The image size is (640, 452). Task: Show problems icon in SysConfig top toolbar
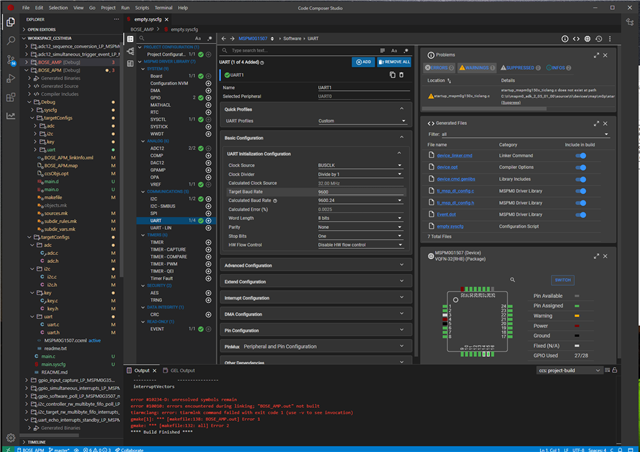click(x=564, y=39)
